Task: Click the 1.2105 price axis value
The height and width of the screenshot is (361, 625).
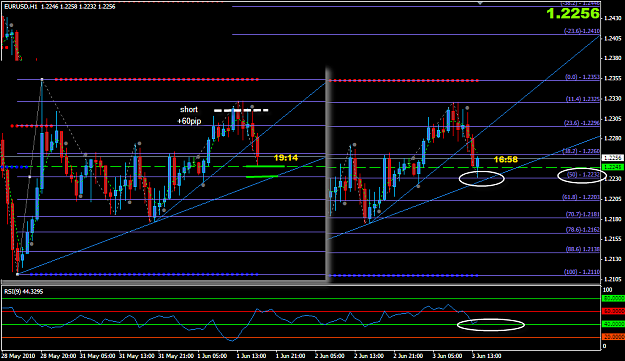Action: [613, 279]
